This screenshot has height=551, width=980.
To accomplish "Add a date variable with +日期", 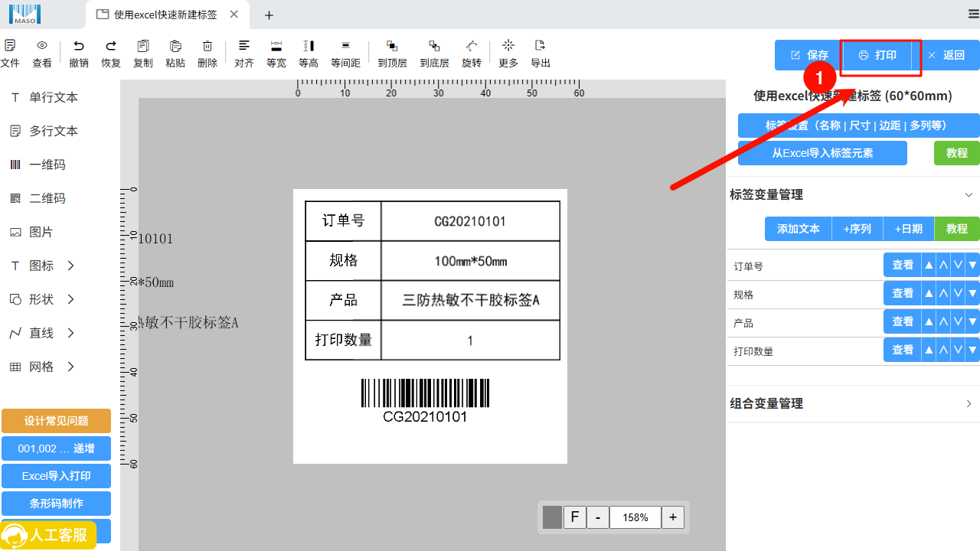I will pos(909,229).
